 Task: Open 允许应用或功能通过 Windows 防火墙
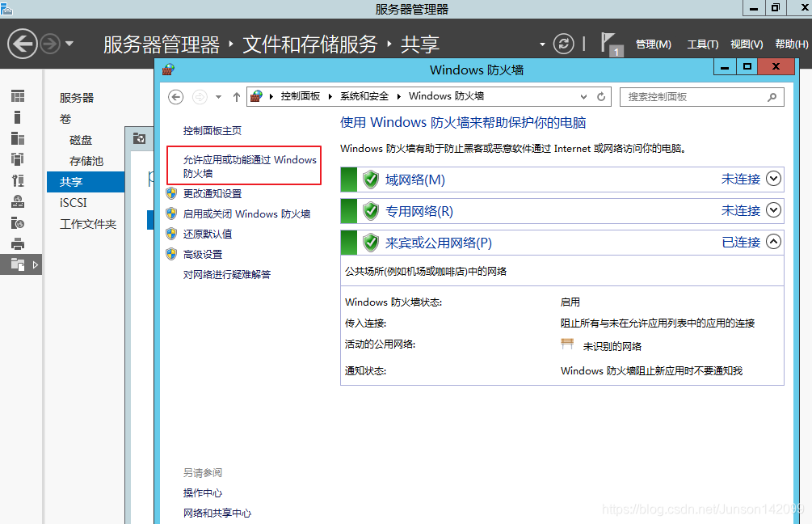(250, 167)
